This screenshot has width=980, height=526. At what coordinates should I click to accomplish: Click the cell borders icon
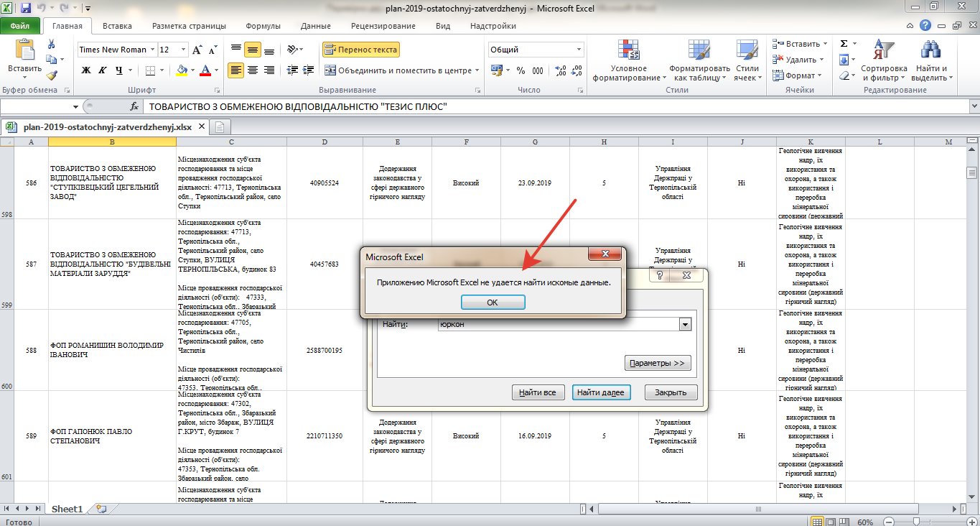tap(150, 70)
